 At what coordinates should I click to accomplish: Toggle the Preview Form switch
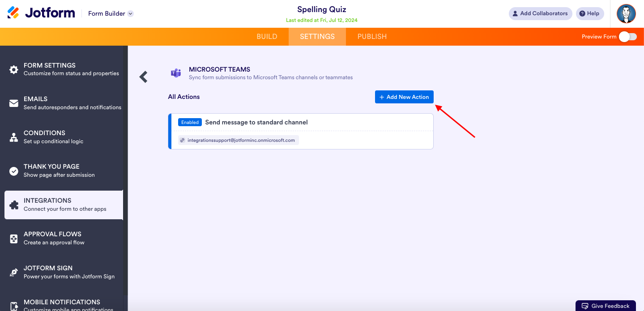(x=628, y=37)
